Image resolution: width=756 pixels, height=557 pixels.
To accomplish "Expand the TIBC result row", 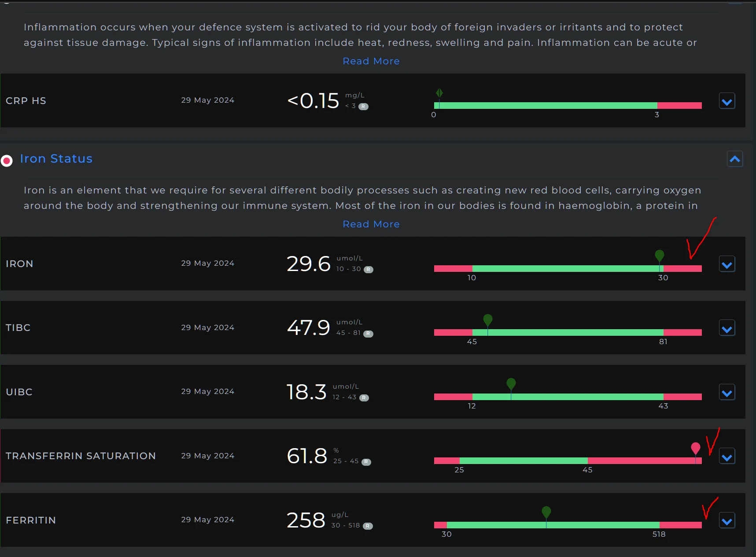I will 727,328.
